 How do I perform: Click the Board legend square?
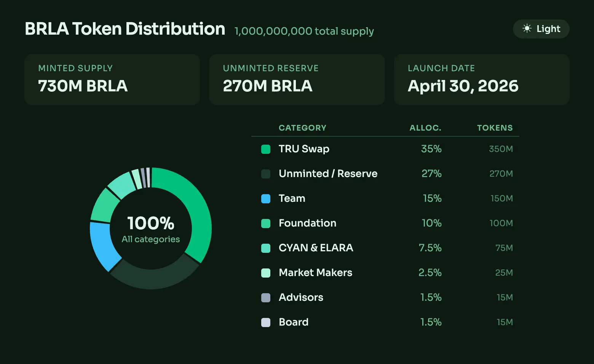point(266,322)
